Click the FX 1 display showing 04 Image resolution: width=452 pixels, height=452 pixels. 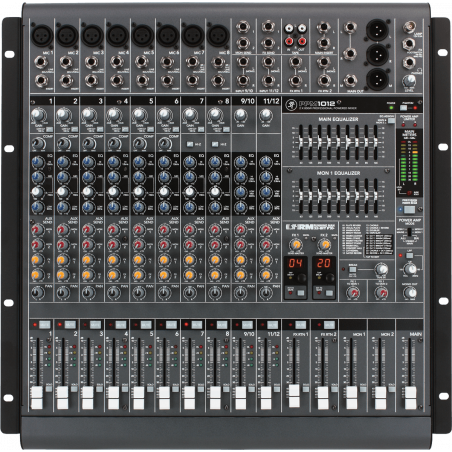coord(295,263)
